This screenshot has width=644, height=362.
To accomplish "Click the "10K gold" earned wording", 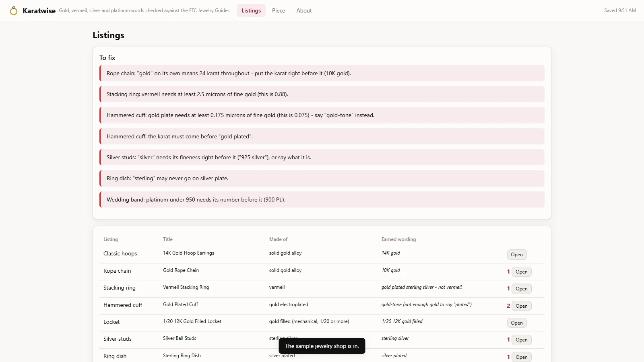I will click(390, 270).
